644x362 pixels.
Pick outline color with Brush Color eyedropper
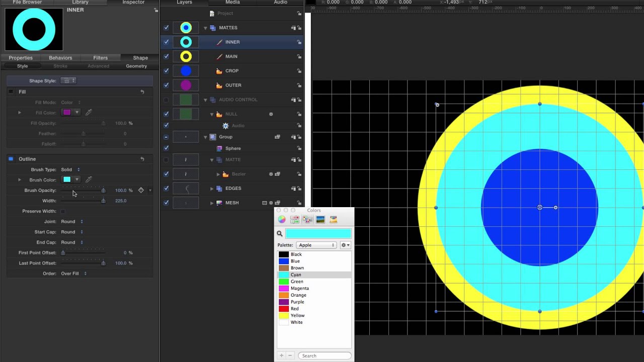pos(89,179)
